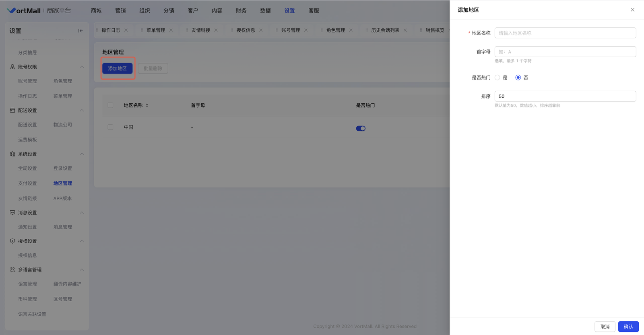The width and height of the screenshot is (644, 335).
Task: Collapse the 系统设置 sidebar section
Action: (x=82, y=154)
